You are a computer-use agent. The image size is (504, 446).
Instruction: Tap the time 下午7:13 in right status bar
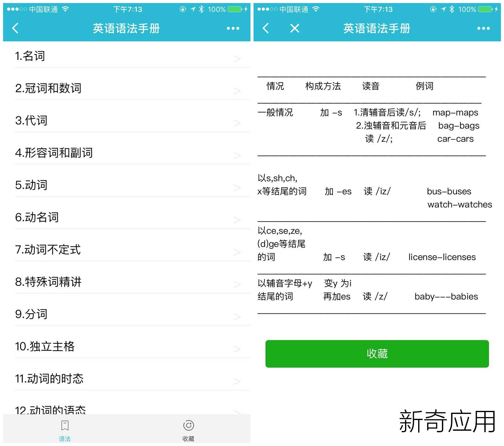click(x=378, y=9)
